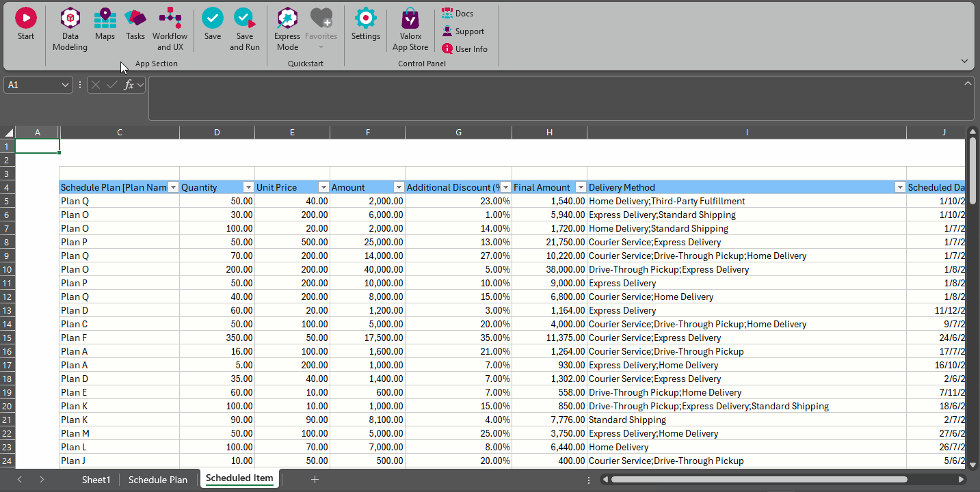The width and height of the screenshot is (980, 492).
Task: Open the Maps tool
Action: (x=105, y=18)
